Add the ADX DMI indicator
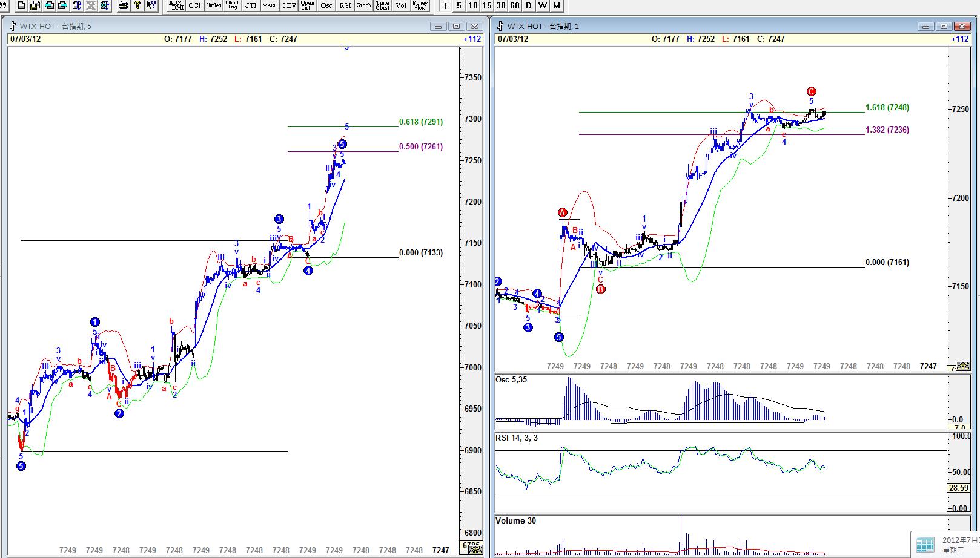 pyautogui.click(x=176, y=5)
